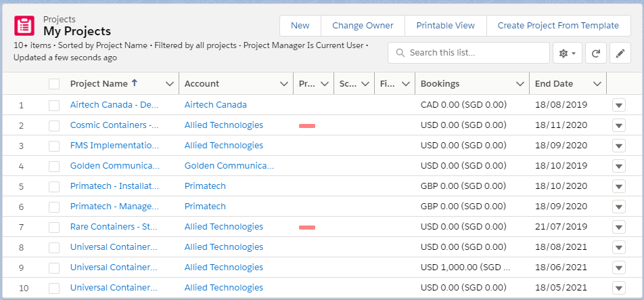Click the red Projects app icon
The width and height of the screenshot is (644, 300).
click(24, 26)
